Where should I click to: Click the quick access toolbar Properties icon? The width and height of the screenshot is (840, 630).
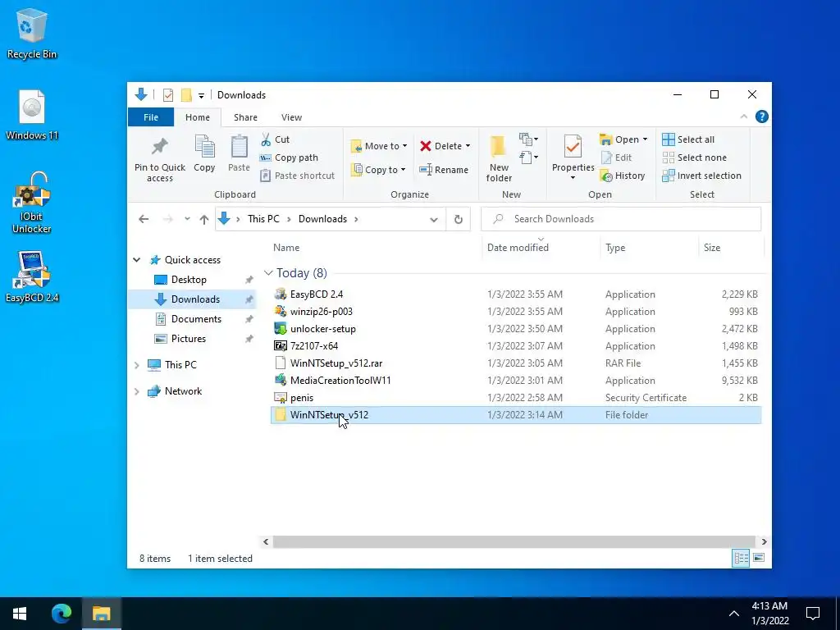tap(168, 95)
